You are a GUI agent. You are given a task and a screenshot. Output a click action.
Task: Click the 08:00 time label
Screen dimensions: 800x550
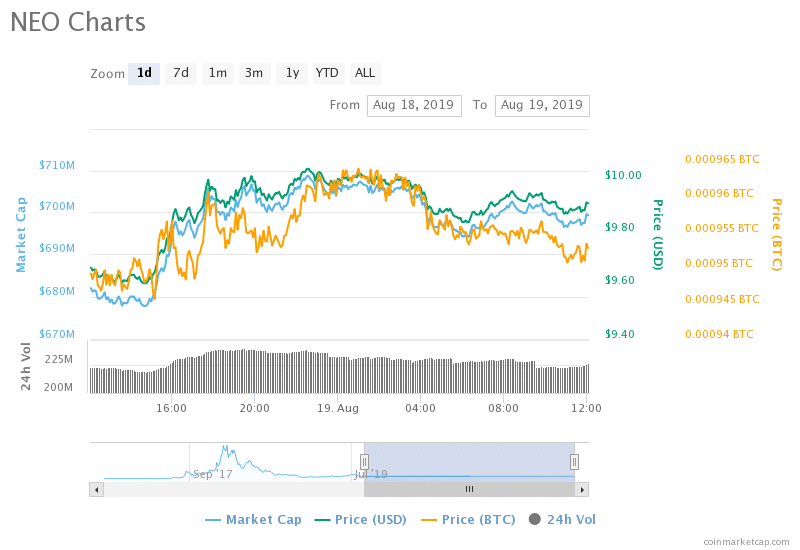click(x=503, y=409)
